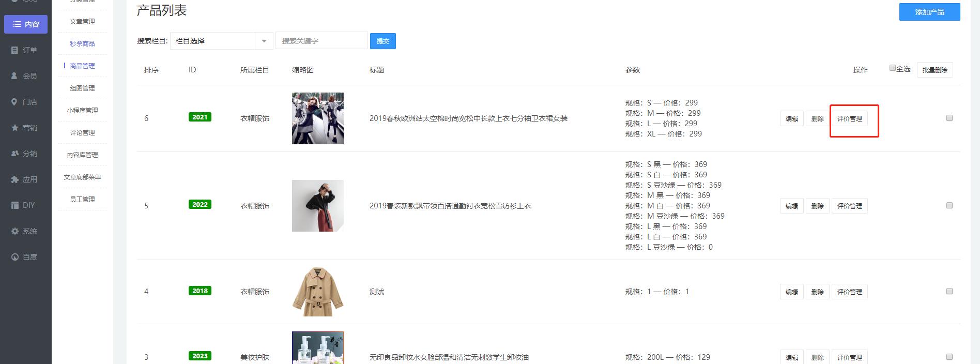Open 评价管理 for product 2022
The width and height of the screenshot is (980, 364).
(x=849, y=206)
